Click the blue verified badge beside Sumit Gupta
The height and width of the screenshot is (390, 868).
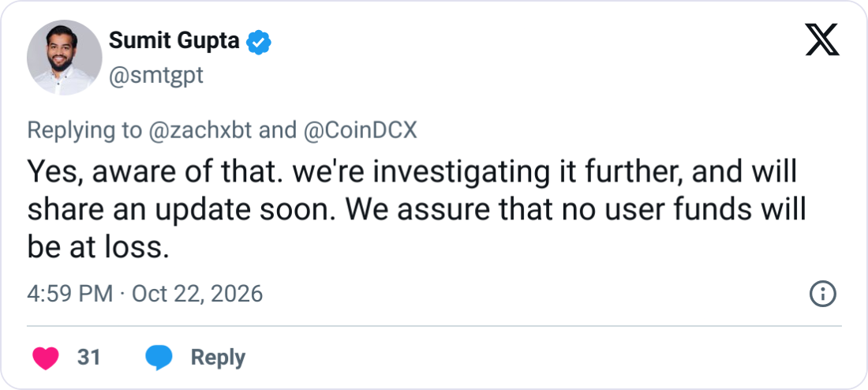pyautogui.click(x=258, y=42)
